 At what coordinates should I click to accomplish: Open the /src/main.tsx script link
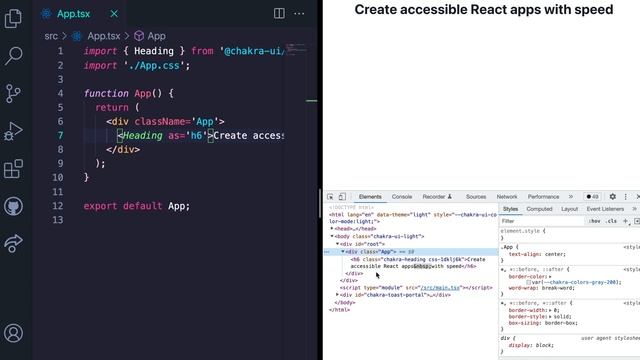(x=440, y=288)
